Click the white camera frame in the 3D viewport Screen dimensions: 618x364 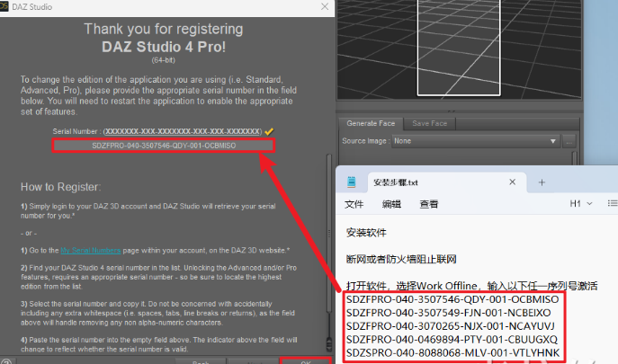pos(459,48)
